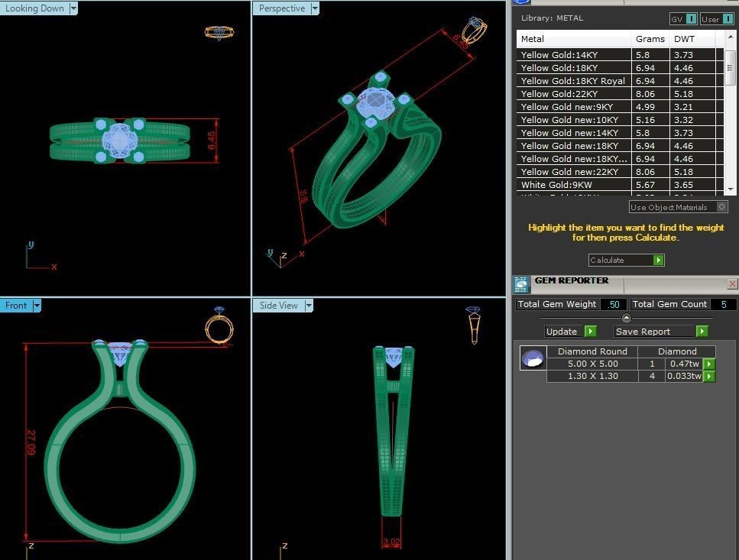
Task: Click the 27.09 dimension in Front view
Action: point(31,442)
